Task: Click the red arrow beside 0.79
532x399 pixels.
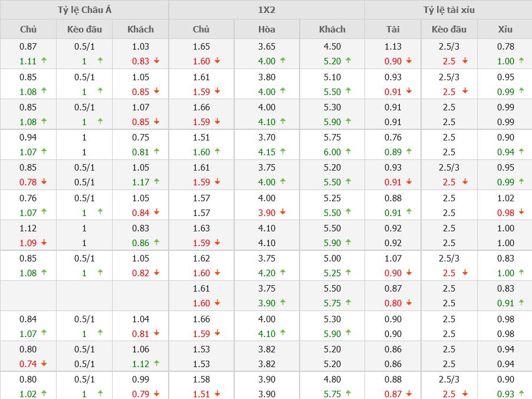Action: (157, 394)
